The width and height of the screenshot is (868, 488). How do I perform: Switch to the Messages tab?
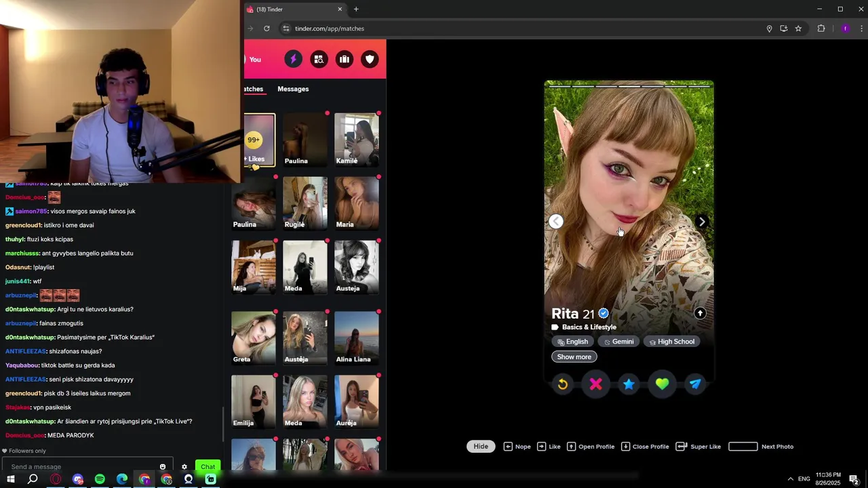click(x=293, y=89)
